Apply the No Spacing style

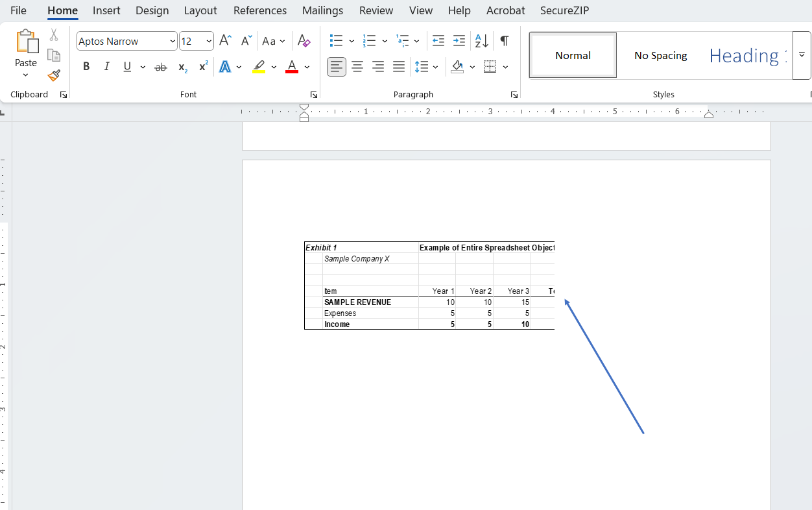tap(660, 55)
